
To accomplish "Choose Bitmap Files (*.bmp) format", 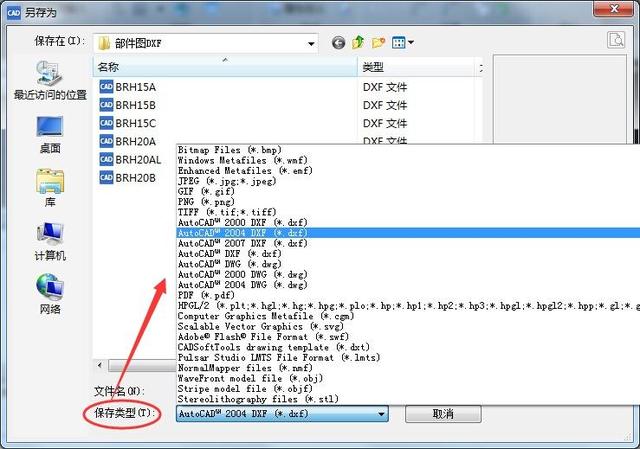I will click(408, 150).
